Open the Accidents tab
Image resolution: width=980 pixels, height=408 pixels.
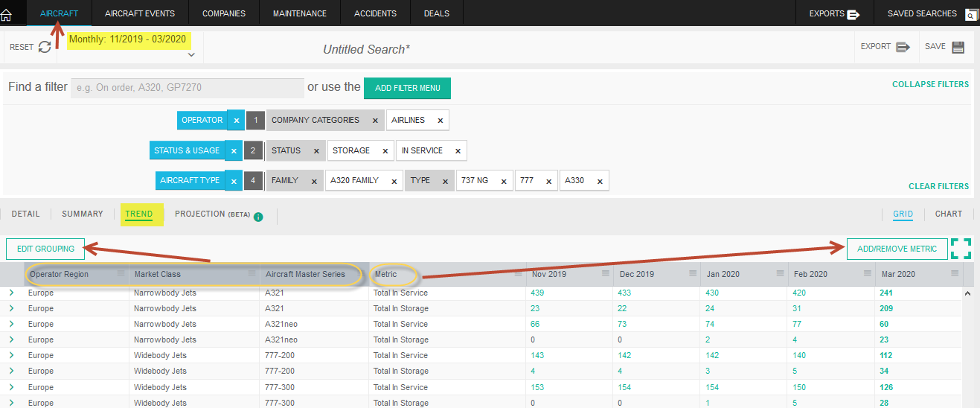click(375, 13)
